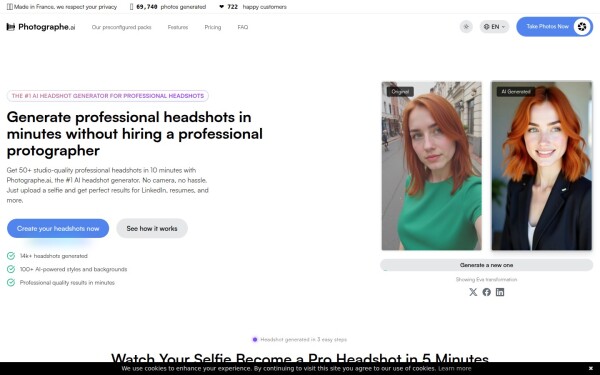Open Our preconfigured packs menu

pos(122,27)
